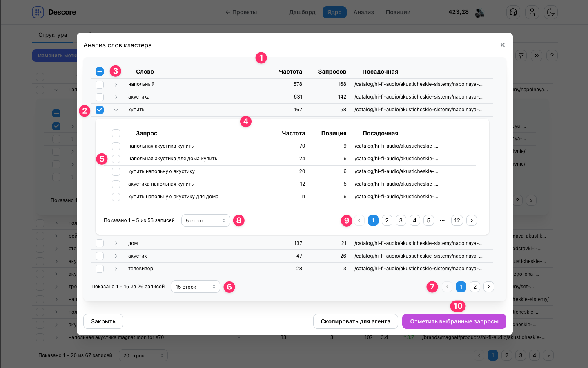This screenshot has height=368, width=588.
Task: Open the '15 строк' rows dropdown
Action: [196, 287]
